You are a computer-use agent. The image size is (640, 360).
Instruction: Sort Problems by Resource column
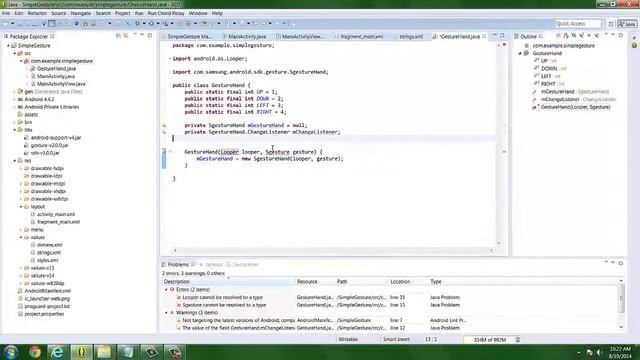click(315, 282)
